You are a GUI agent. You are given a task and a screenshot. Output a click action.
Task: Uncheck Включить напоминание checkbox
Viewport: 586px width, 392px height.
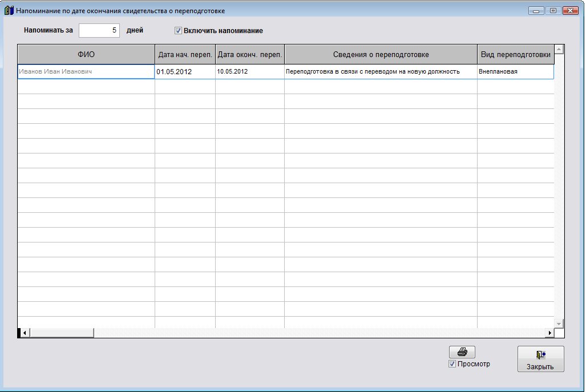(178, 31)
